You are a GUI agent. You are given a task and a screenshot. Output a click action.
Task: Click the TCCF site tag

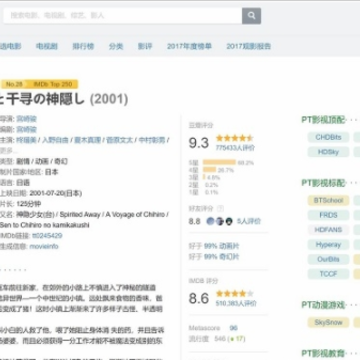328,274
